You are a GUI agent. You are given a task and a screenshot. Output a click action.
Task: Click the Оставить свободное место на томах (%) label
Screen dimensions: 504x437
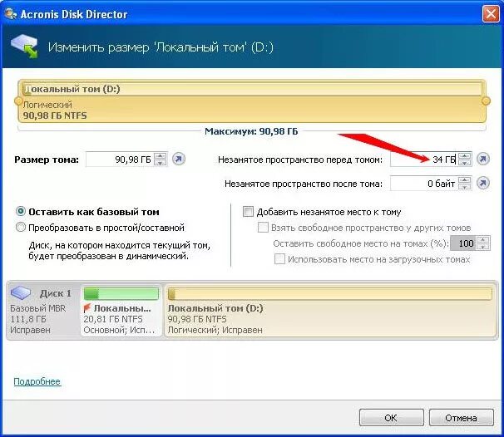pyautogui.click(x=361, y=243)
